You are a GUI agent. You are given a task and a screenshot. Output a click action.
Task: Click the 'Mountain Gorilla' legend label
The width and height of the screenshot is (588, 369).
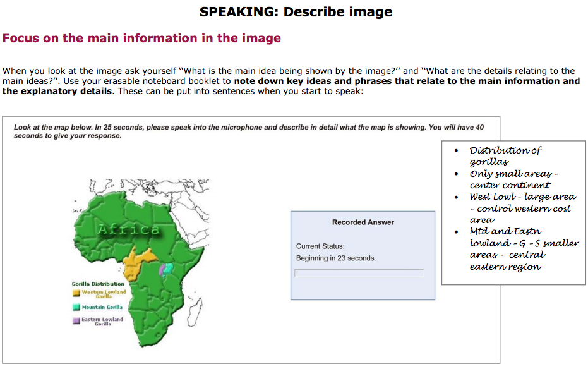[102, 308]
